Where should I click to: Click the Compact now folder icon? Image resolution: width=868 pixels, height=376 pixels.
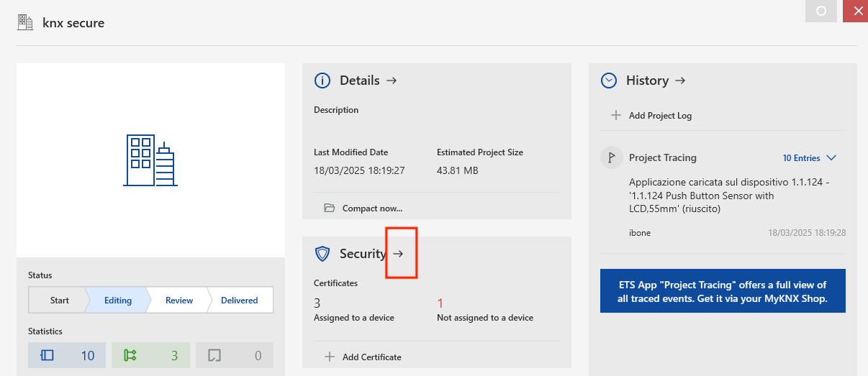click(330, 208)
